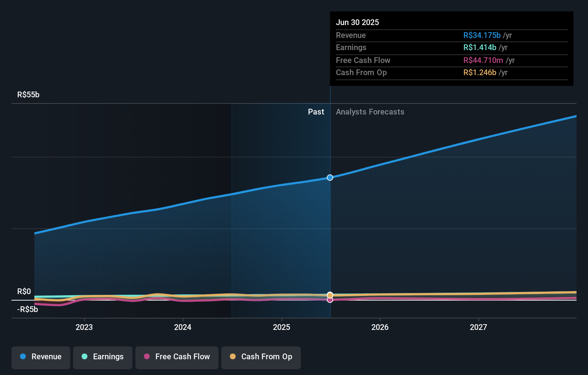Viewport: 588px width, 375px height.
Task: Select the Revenue data point marker on the chart
Action: tap(330, 177)
